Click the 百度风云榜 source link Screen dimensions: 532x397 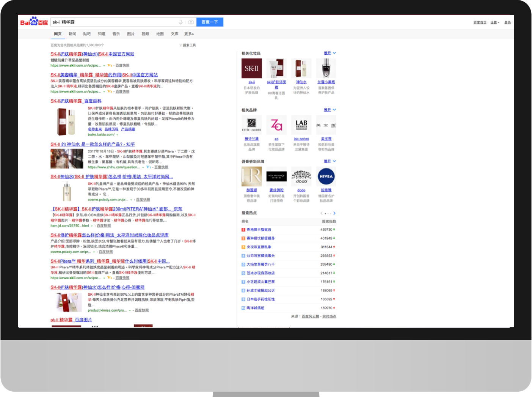tap(311, 317)
